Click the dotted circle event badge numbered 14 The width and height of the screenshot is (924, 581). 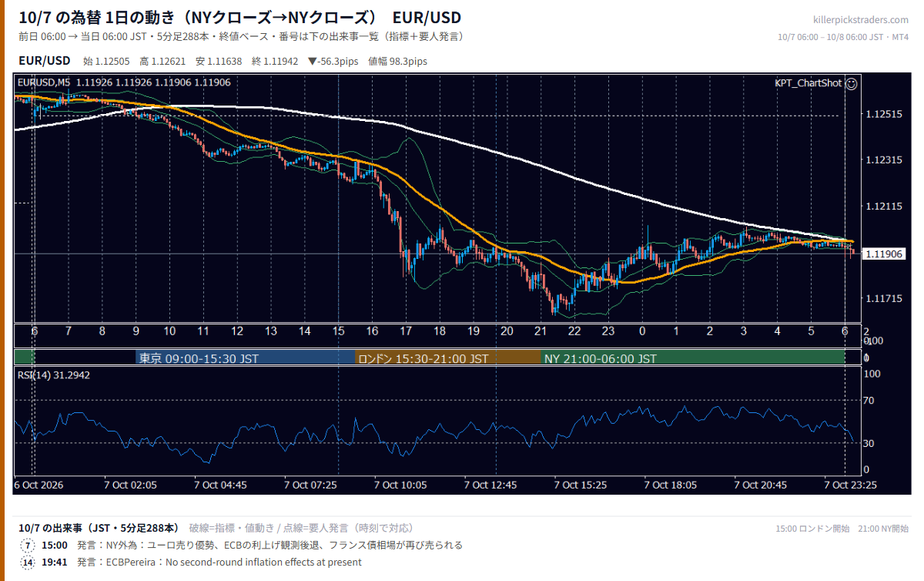[x=28, y=563]
